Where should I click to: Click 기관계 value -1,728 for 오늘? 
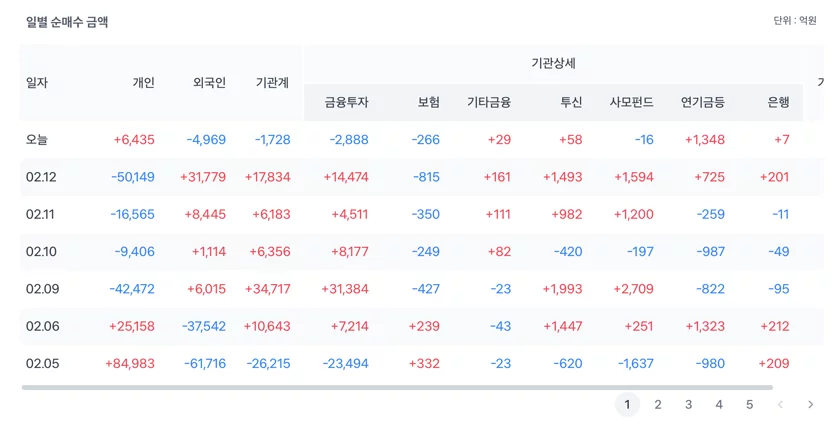[273, 140]
